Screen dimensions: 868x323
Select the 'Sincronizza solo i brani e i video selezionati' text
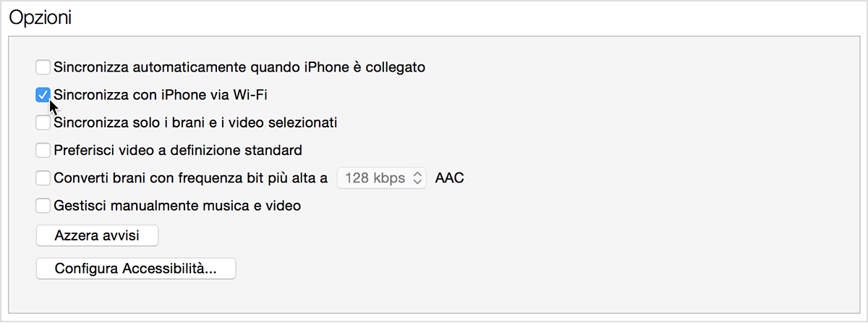tap(195, 122)
